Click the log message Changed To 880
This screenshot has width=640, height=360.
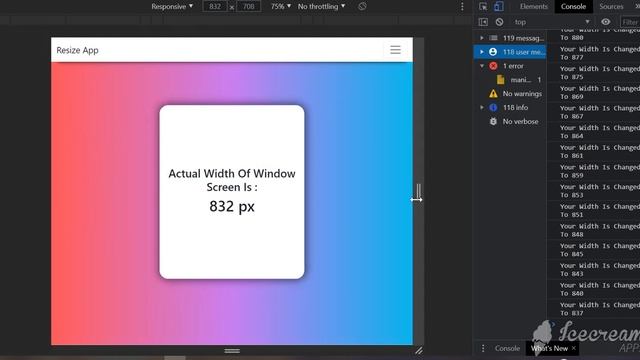pos(600,33)
